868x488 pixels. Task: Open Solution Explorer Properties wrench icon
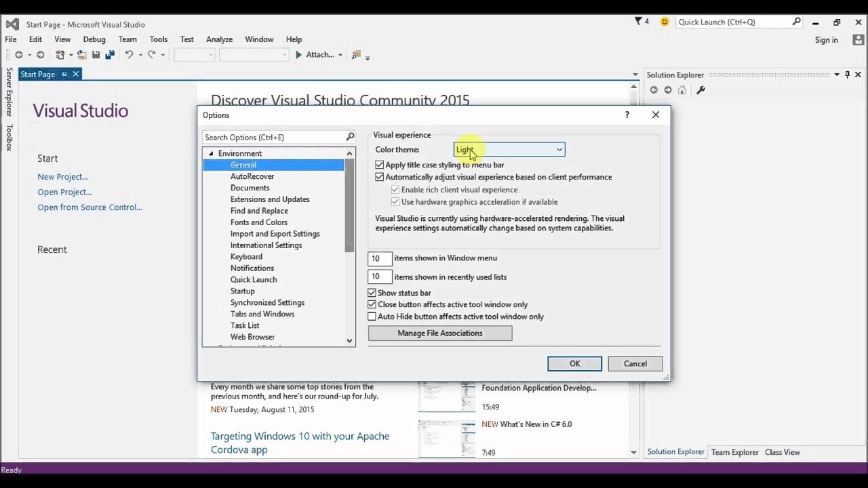point(701,90)
